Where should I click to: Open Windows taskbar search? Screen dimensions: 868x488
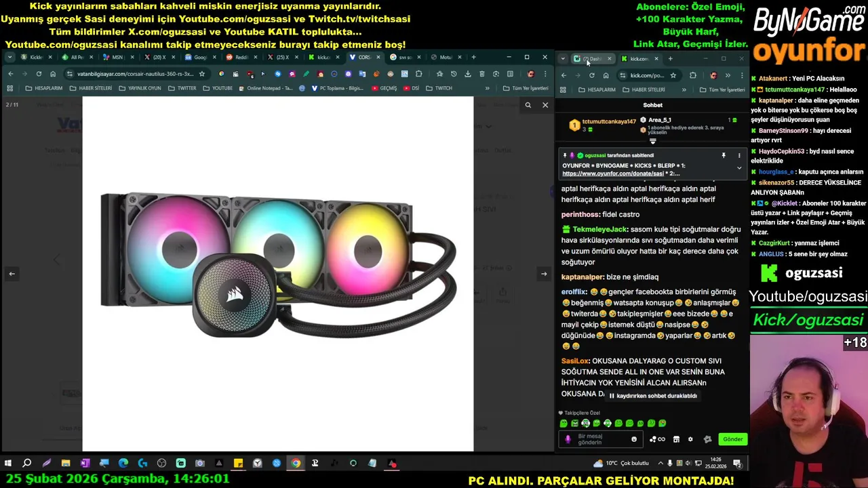coord(27,464)
